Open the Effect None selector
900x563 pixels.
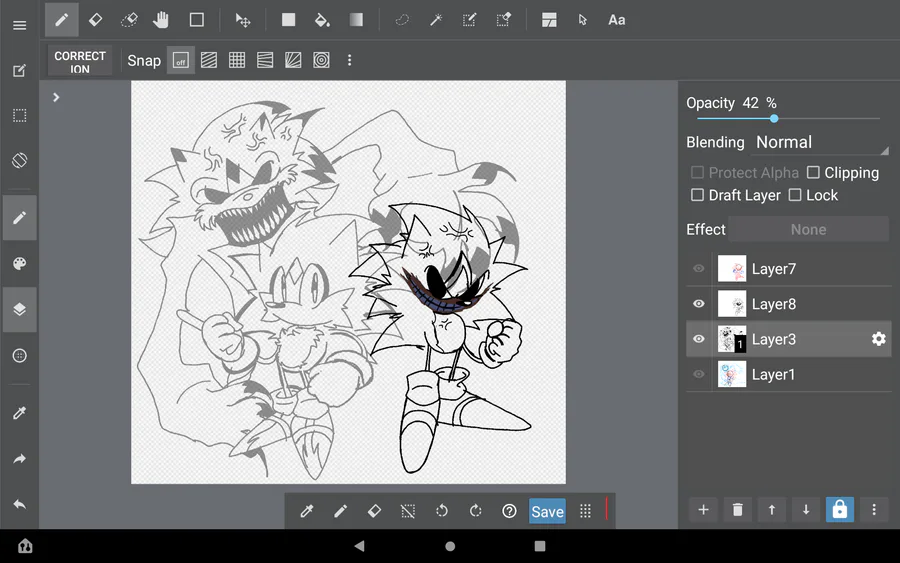pos(809,230)
